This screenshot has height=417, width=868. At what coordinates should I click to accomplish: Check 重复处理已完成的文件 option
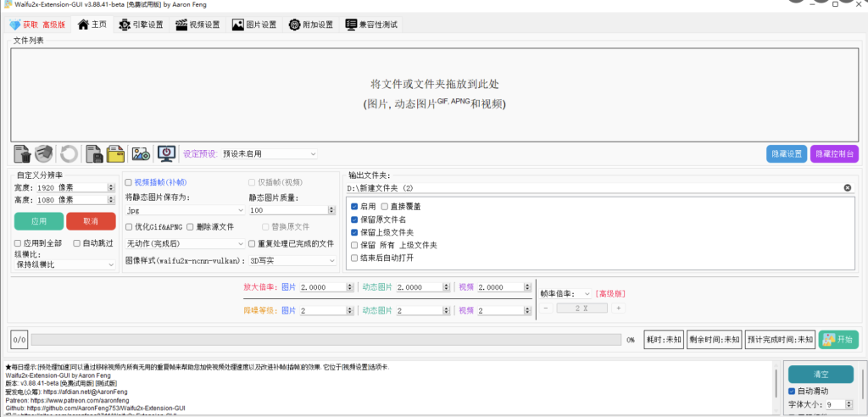(x=252, y=243)
